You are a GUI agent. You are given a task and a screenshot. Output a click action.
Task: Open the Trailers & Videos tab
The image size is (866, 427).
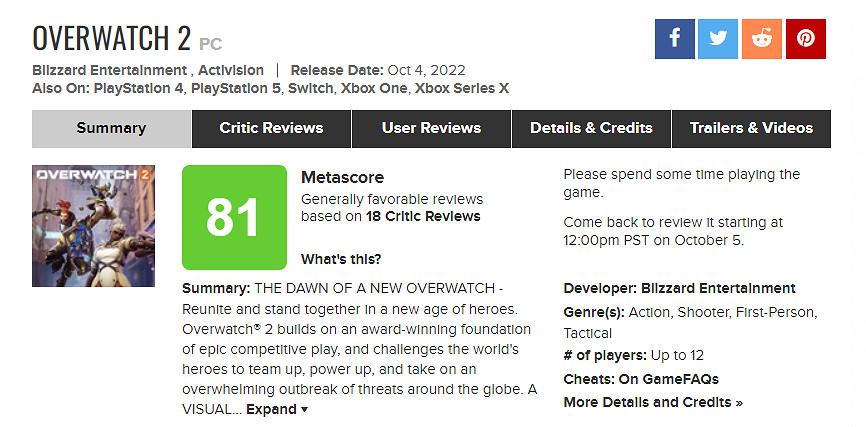pos(751,128)
